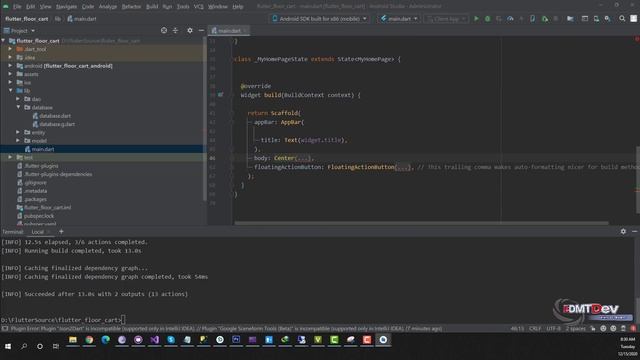Add a new terminal session plus icon
Viewport: 640px width, 360px height.
click(61, 231)
